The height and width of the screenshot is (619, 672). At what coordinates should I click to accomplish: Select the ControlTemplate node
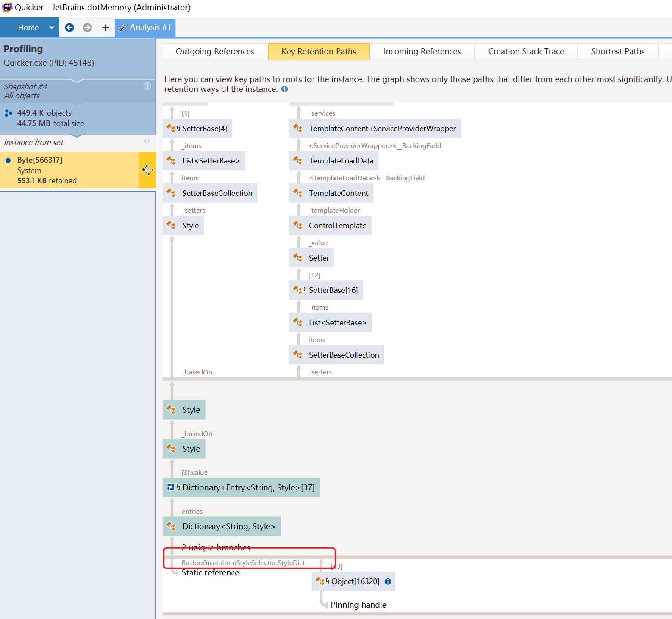(x=330, y=226)
